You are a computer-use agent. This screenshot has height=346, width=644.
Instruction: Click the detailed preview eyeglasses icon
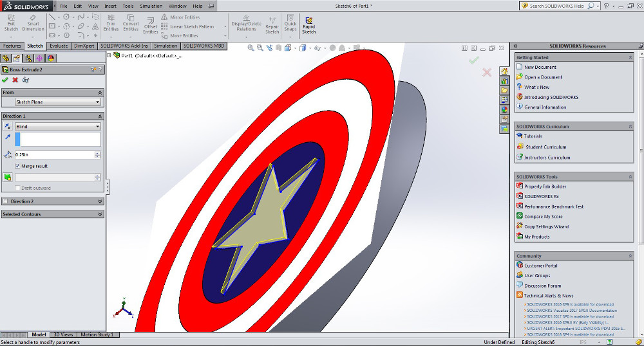tap(26, 80)
